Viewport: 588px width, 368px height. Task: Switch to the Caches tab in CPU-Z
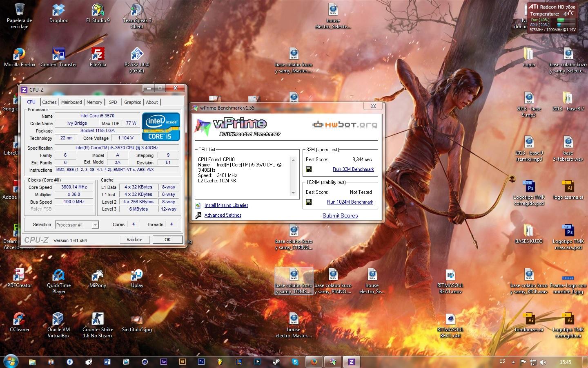[x=49, y=102]
